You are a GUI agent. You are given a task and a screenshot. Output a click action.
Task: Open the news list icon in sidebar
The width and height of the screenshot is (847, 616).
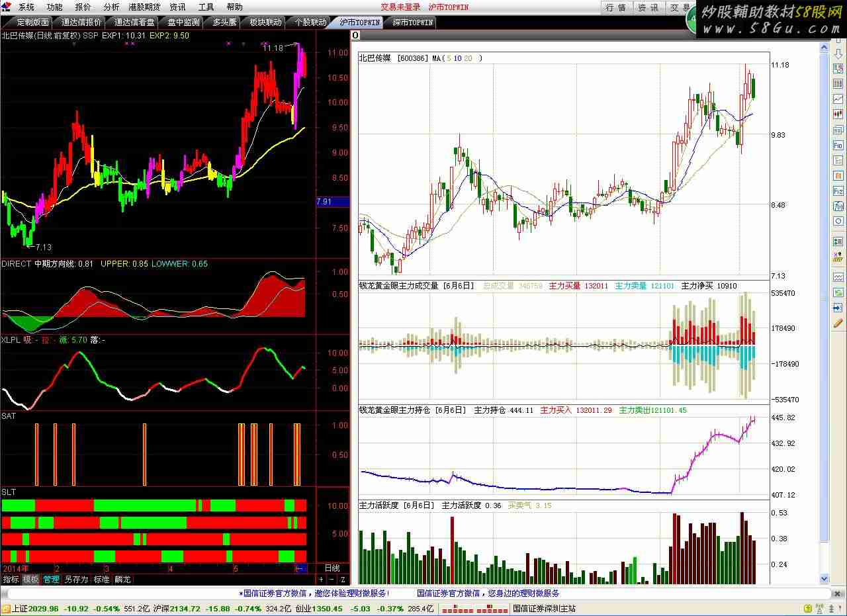click(x=838, y=130)
